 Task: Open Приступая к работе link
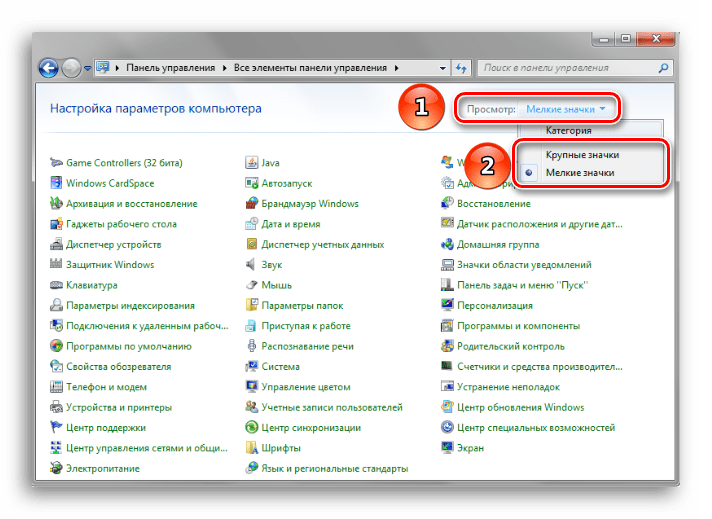(306, 326)
